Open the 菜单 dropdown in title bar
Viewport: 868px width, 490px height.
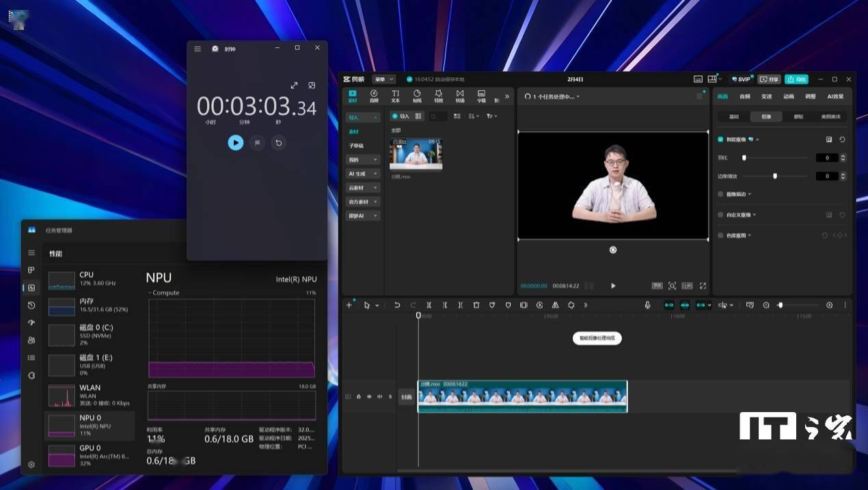383,79
